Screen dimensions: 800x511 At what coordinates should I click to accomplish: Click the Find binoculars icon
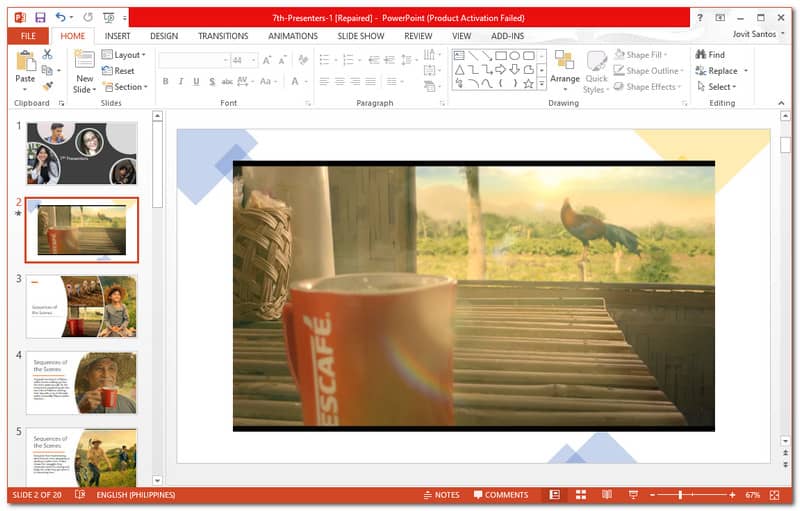pos(701,54)
